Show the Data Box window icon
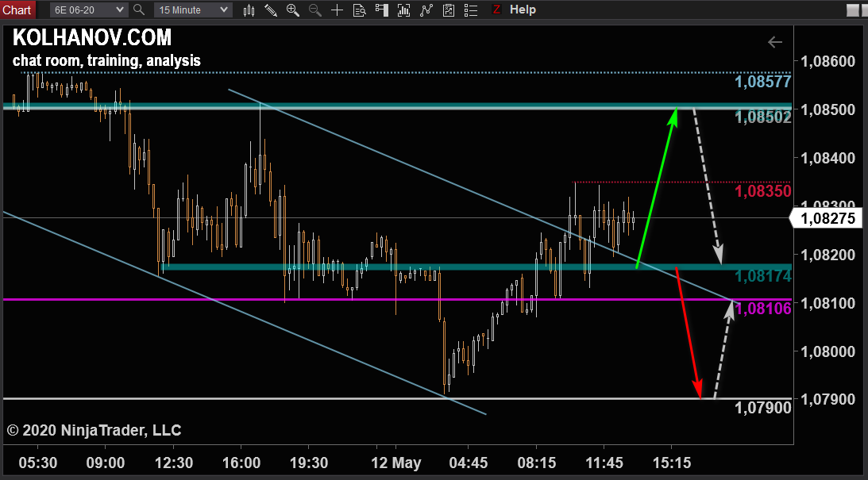The width and height of the screenshot is (868, 480). [360, 10]
